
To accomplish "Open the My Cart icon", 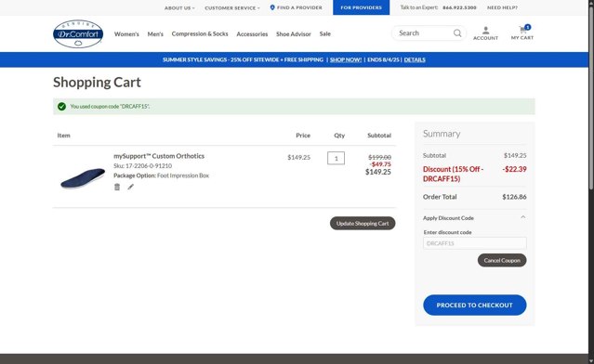I will coord(522,32).
